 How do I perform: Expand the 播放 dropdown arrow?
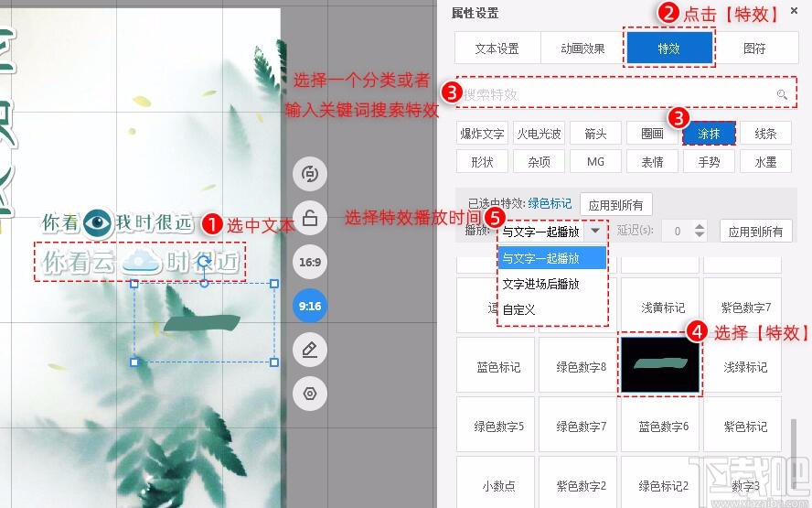595,231
